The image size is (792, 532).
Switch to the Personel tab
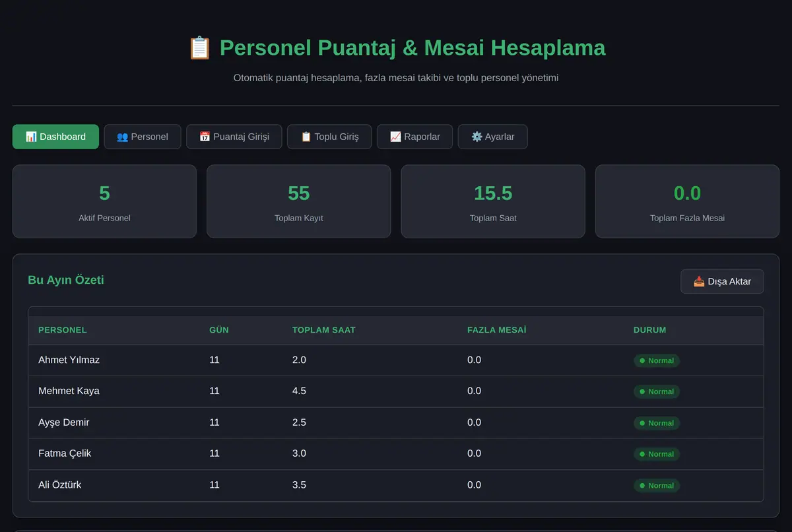pyautogui.click(x=143, y=137)
